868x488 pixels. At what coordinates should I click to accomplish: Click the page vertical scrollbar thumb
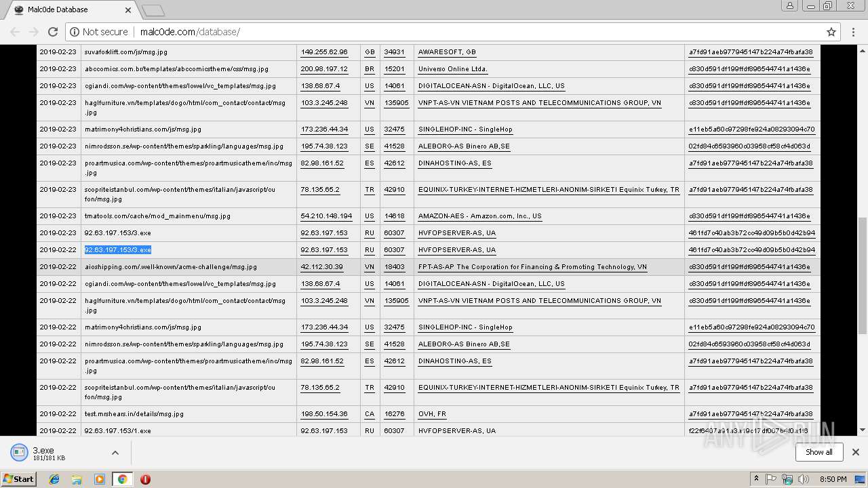[862, 275]
